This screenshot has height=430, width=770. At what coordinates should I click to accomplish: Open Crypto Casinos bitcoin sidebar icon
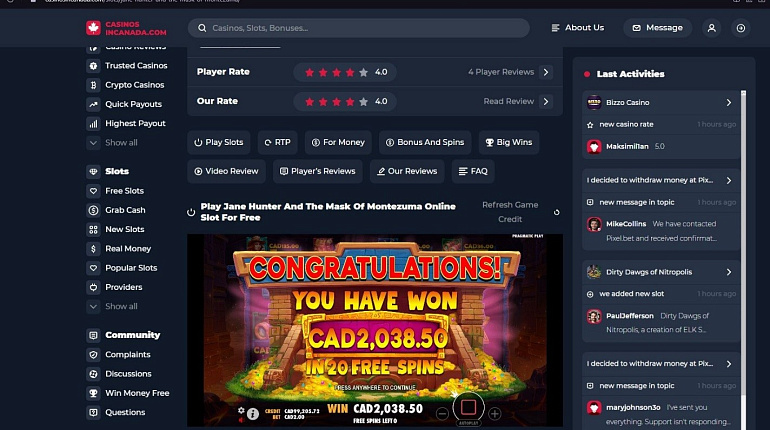[x=93, y=85]
